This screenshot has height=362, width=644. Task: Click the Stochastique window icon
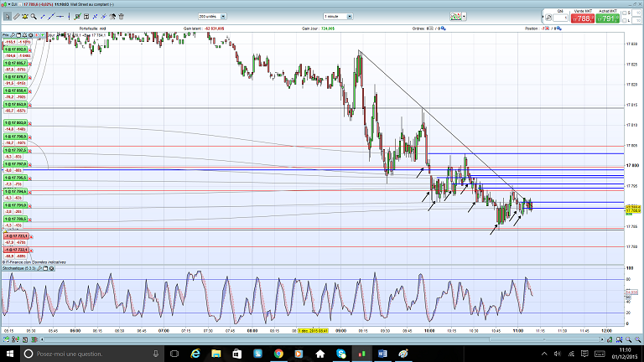click(x=45, y=268)
